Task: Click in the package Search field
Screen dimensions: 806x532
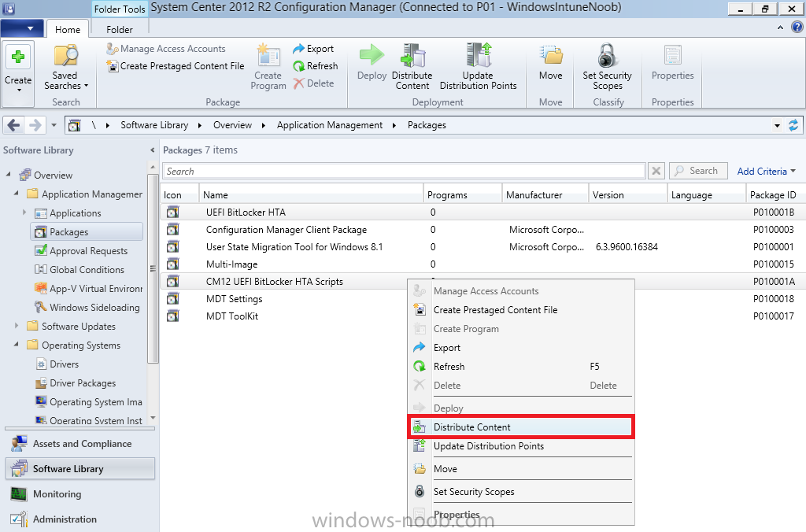Action: (404, 171)
